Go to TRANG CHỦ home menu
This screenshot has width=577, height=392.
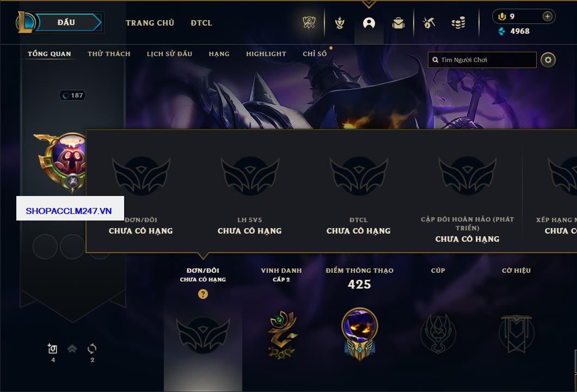150,23
